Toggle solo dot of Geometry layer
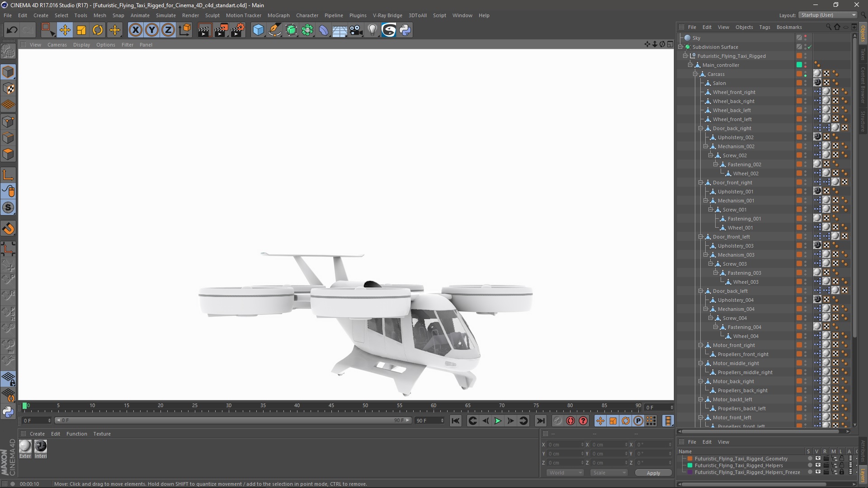The width and height of the screenshot is (868, 488). tap(810, 459)
